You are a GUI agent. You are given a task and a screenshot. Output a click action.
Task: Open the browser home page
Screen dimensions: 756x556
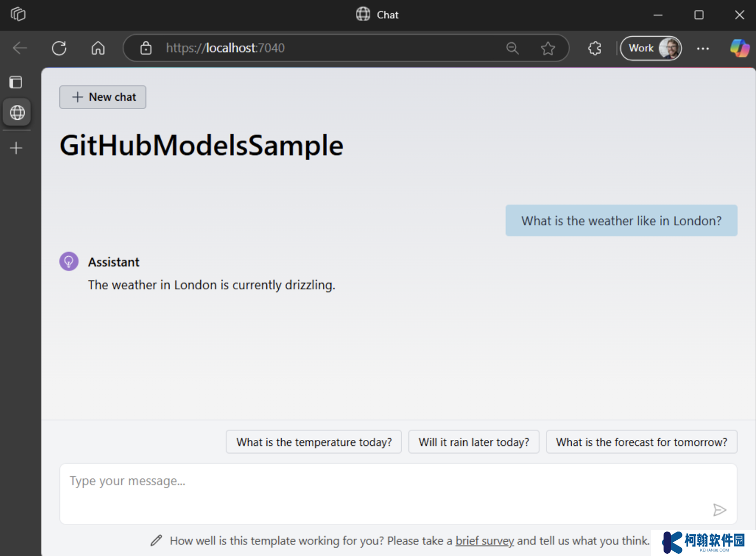[98, 48]
